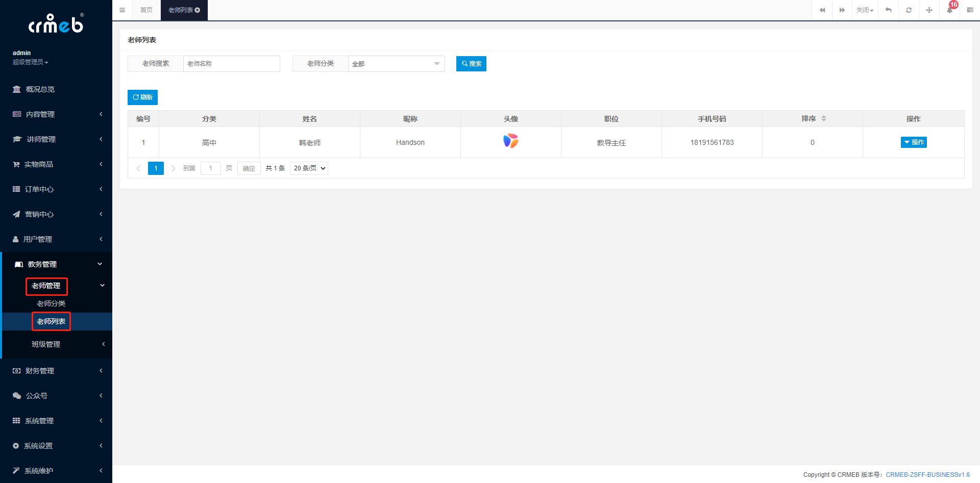Viewport: 980px width, 483px height.
Task: Collapse the 老师管理 submenu
Action: point(57,286)
